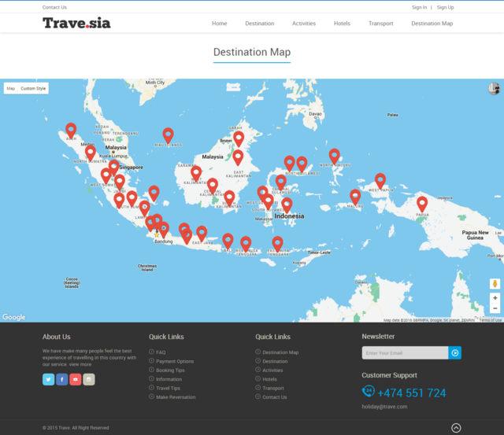
Task: Click the view more link in About Us
Action: tap(80, 364)
